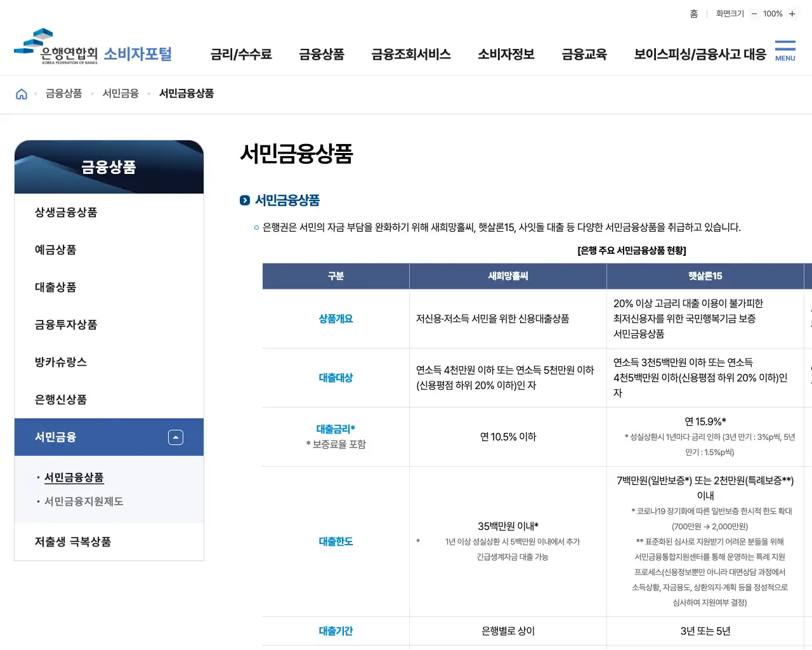Click 금융상품 in the breadcrumb
812x650 pixels.
(x=64, y=94)
